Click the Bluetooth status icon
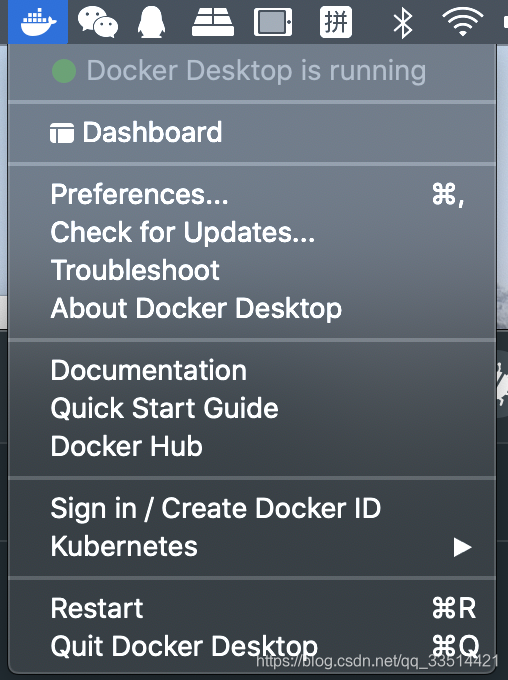This screenshot has width=508, height=680. pos(403,23)
